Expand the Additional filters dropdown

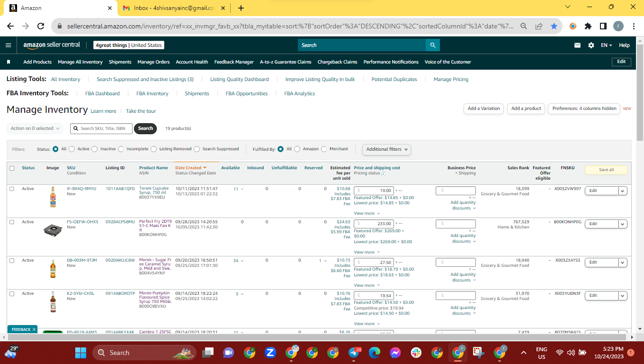click(x=386, y=149)
